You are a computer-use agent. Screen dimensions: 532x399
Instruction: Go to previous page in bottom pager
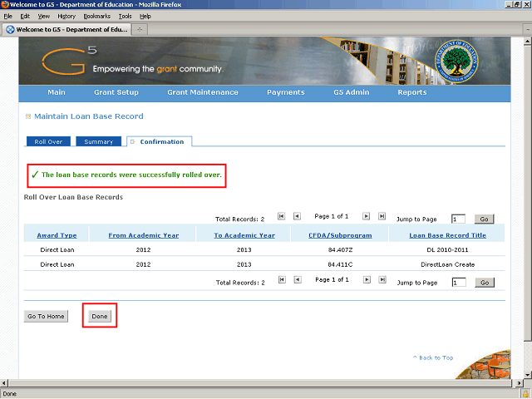pos(298,279)
